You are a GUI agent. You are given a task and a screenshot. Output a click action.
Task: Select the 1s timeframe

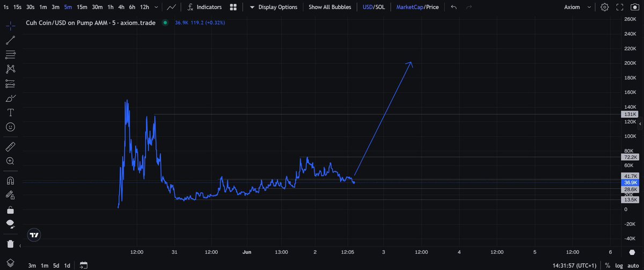point(5,7)
